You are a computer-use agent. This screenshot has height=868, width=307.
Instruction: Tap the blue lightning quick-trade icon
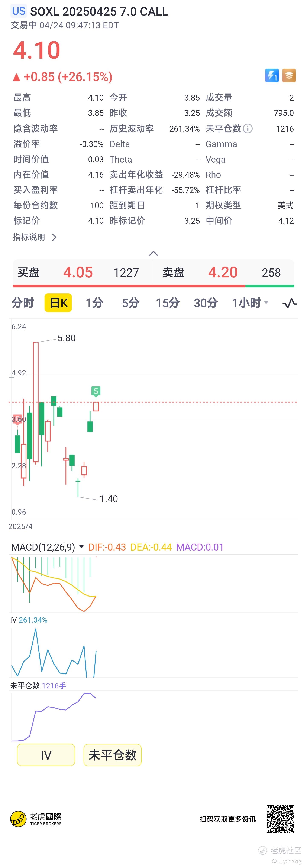[272, 75]
